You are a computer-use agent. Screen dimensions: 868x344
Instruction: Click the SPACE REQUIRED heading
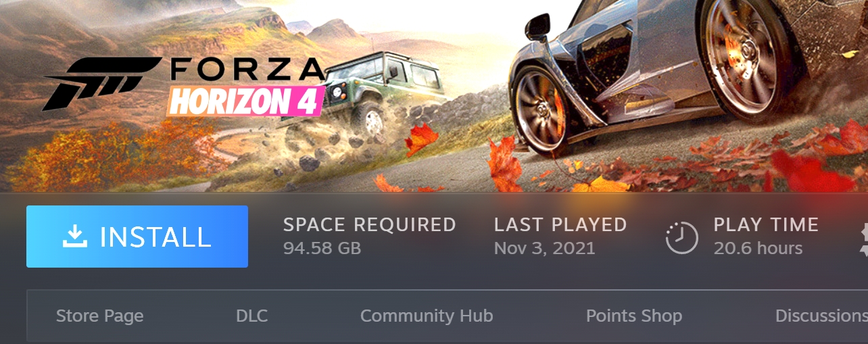click(370, 224)
